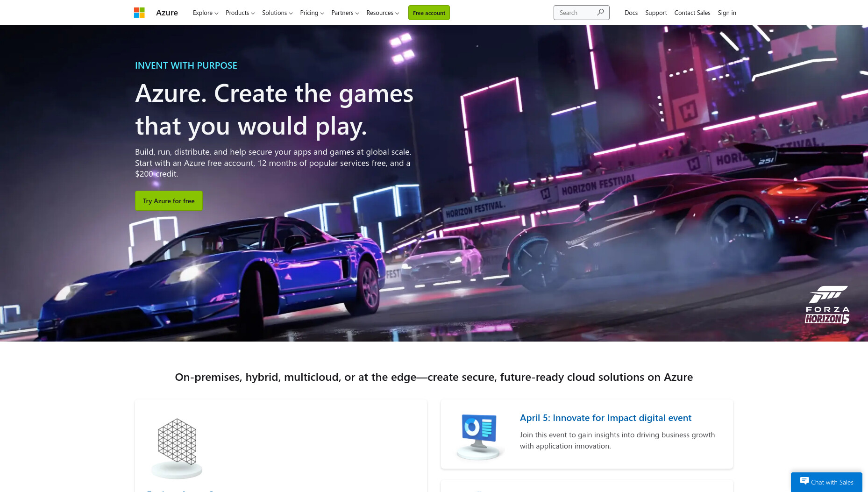Click the 'Build, run, distribute' paragraph text
This screenshot has height=492, width=868.
click(x=273, y=163)
